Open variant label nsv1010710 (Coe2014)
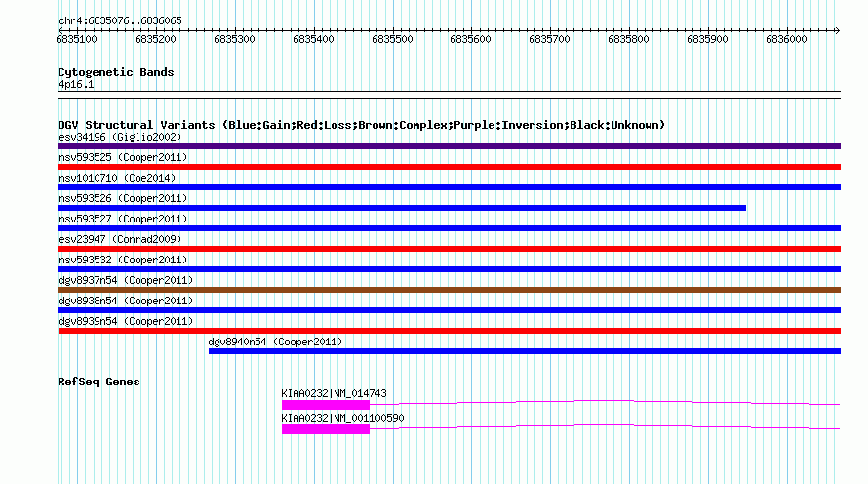Screen dimensions: 868x484 117,179
